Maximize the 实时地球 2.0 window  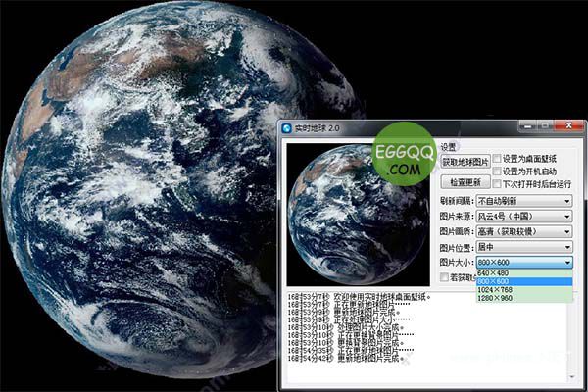pos(545,126)
